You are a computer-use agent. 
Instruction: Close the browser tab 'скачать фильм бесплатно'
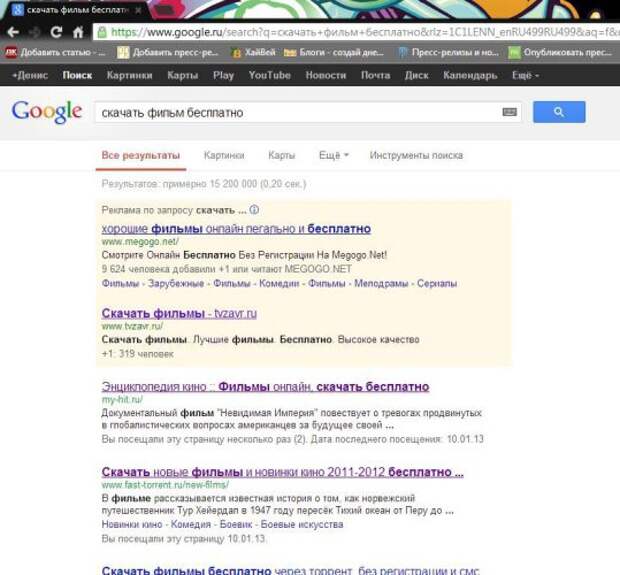pyautogui.click(x=138, y=10)
